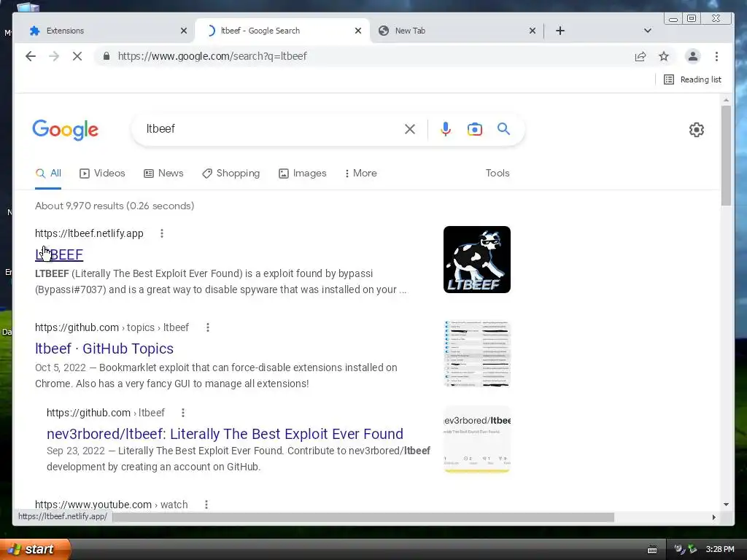Click the Google logo
The width and height of the screenshot is (747, 560).
click(x=65, y=130)
